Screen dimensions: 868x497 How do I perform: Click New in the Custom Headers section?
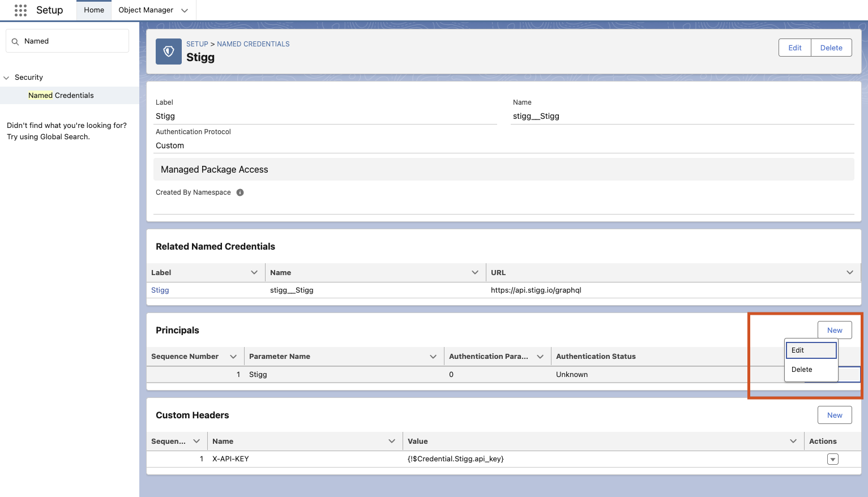point(835,415)
